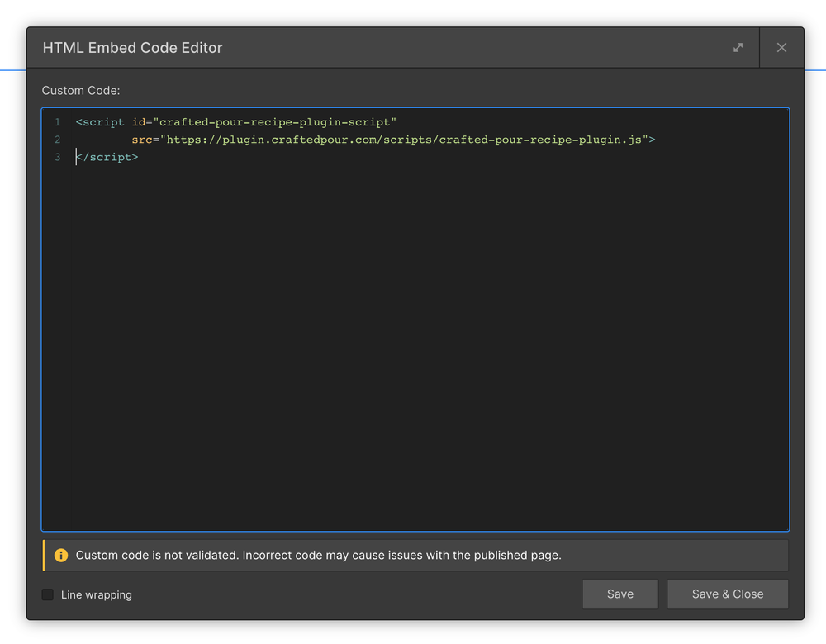Click line number 1 in the gutter
Image resolution: width=826 pixels, height=644 pixels.
(58, 122)
